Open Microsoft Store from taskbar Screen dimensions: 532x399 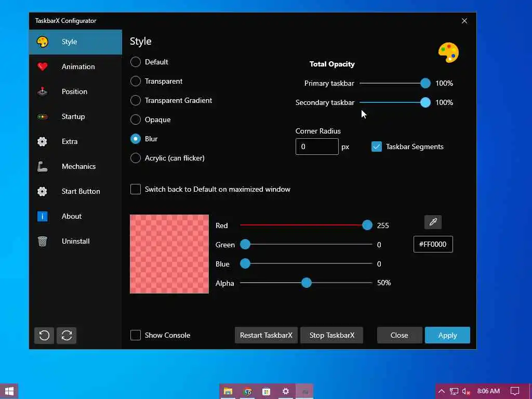click(x=267, y=391)
